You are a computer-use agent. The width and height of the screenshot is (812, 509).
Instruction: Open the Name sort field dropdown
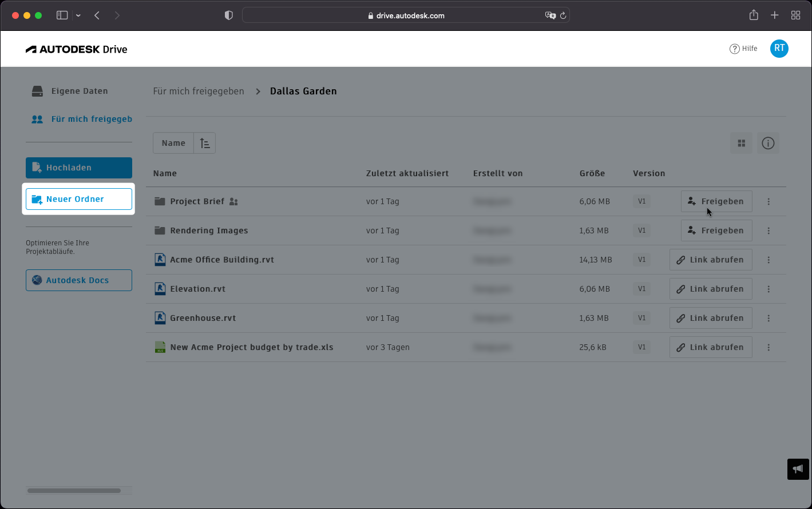pyautogui.click(x=173, y=143)
